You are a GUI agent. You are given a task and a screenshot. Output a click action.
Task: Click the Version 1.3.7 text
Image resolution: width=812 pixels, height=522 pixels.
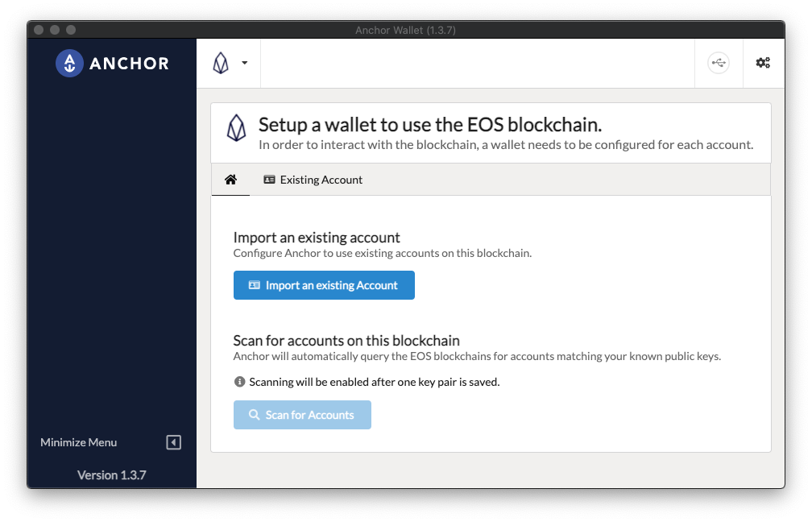111,475
